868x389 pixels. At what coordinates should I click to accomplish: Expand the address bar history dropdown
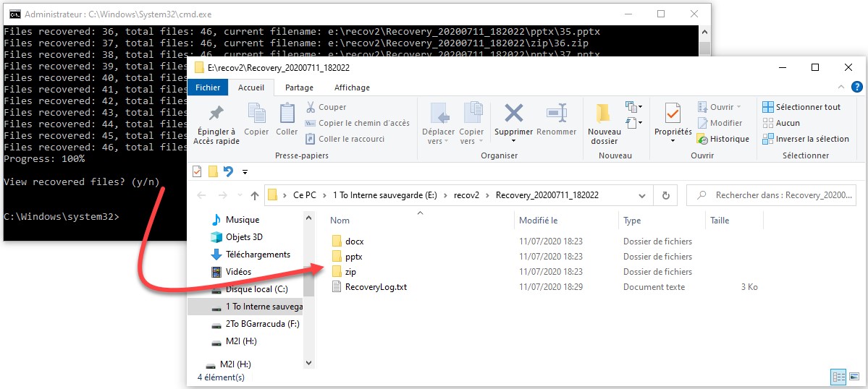point(641,195)
